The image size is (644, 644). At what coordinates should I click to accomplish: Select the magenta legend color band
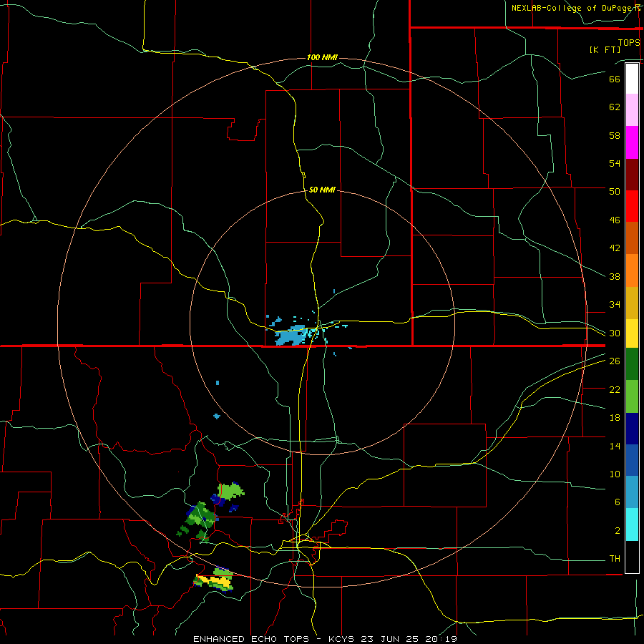[x=632, y=142]
